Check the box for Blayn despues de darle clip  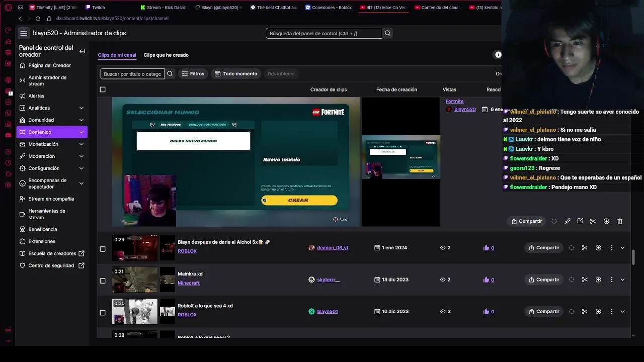(103, 249)
